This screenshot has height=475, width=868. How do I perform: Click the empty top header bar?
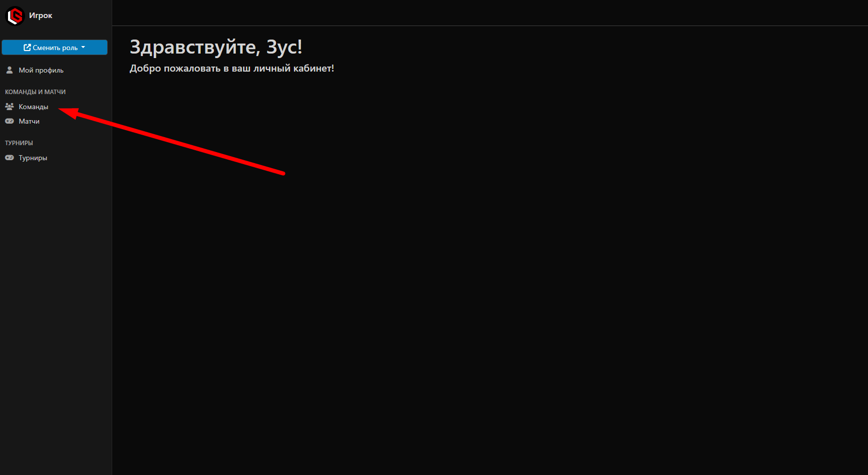[489, 13]
